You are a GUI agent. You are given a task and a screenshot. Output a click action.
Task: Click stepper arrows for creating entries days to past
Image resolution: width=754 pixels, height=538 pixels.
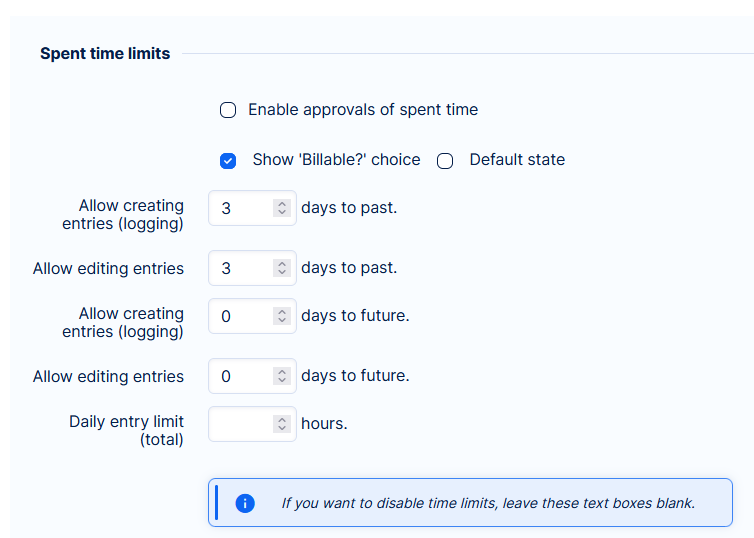(282, 208)
